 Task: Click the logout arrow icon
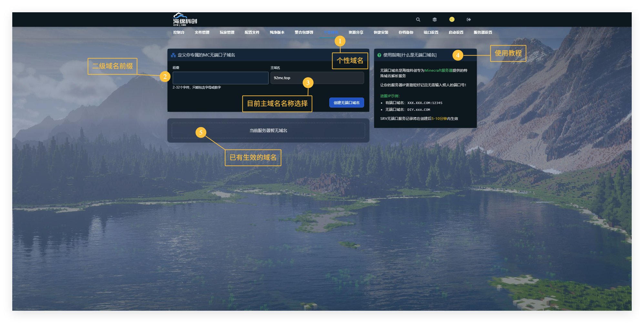469,20
